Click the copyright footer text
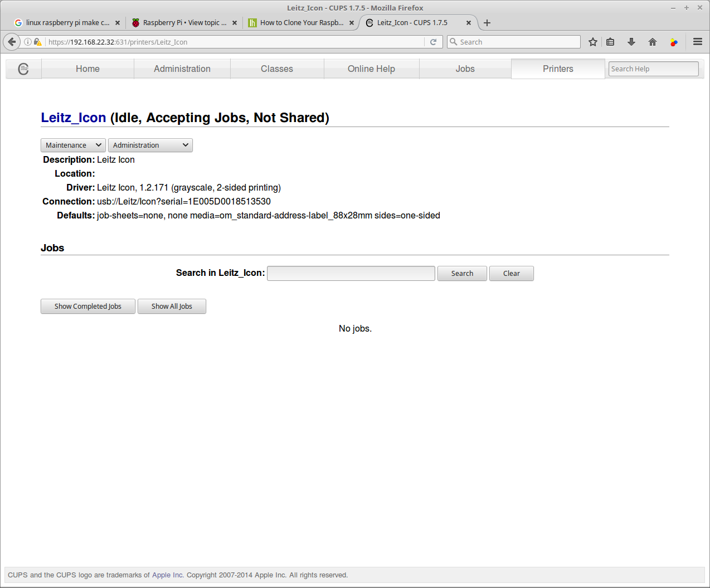This screenshot has height=588, width=710. [178, 575]
